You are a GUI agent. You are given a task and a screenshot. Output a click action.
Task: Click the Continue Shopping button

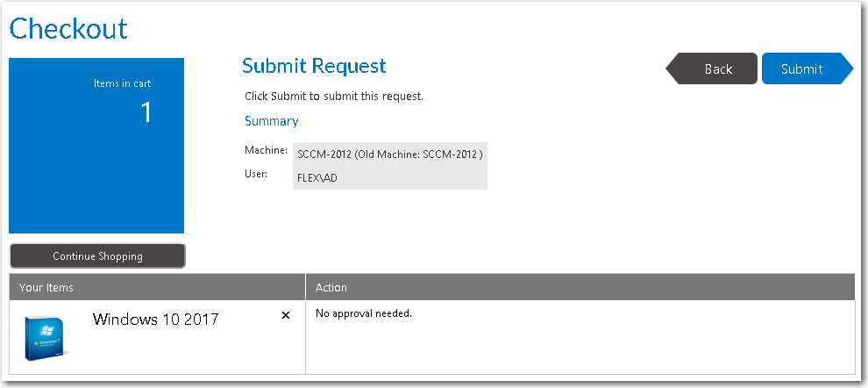[97, 256]
